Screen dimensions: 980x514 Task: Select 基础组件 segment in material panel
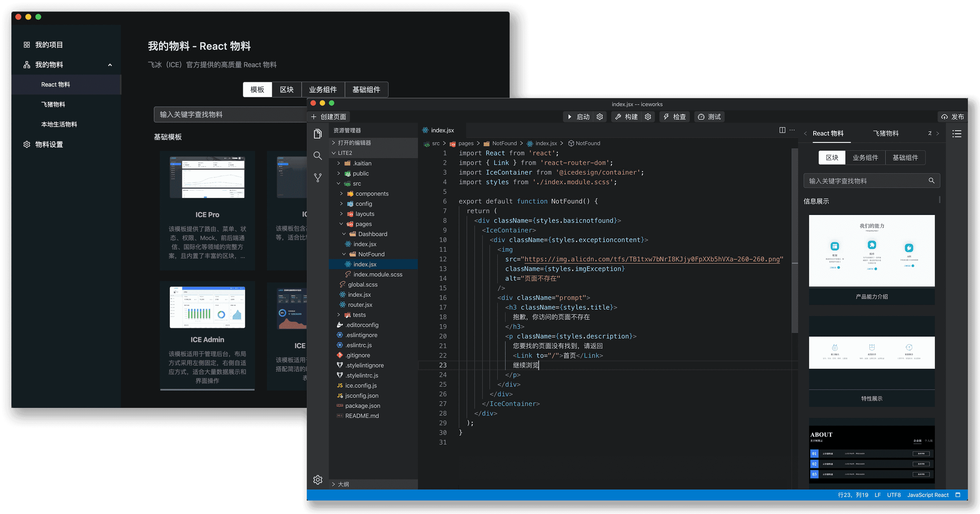pos(906,157)
